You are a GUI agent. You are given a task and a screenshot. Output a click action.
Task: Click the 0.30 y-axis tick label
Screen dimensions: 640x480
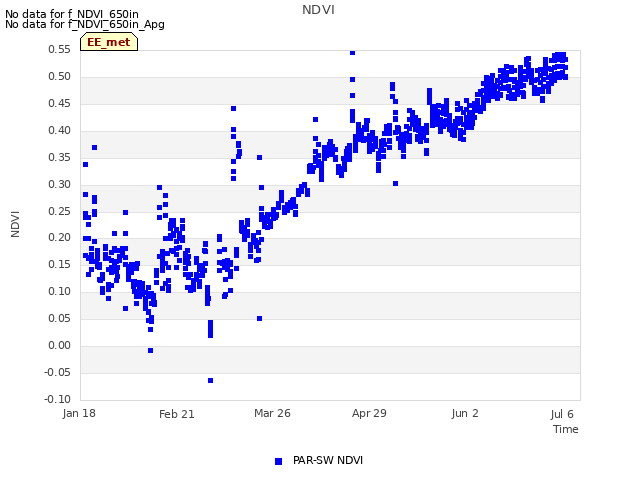click(x=60, y=184)
